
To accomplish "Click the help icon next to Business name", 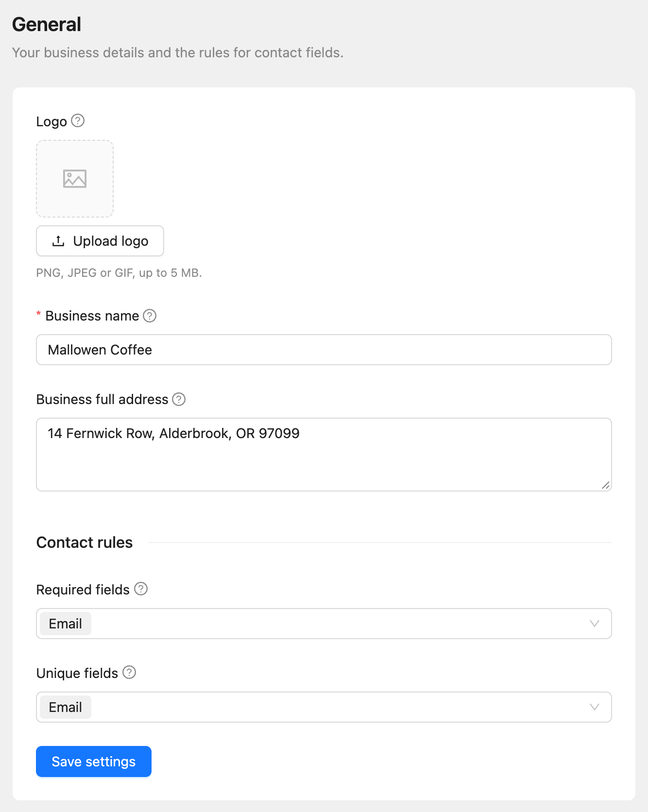I will [150, 316].
